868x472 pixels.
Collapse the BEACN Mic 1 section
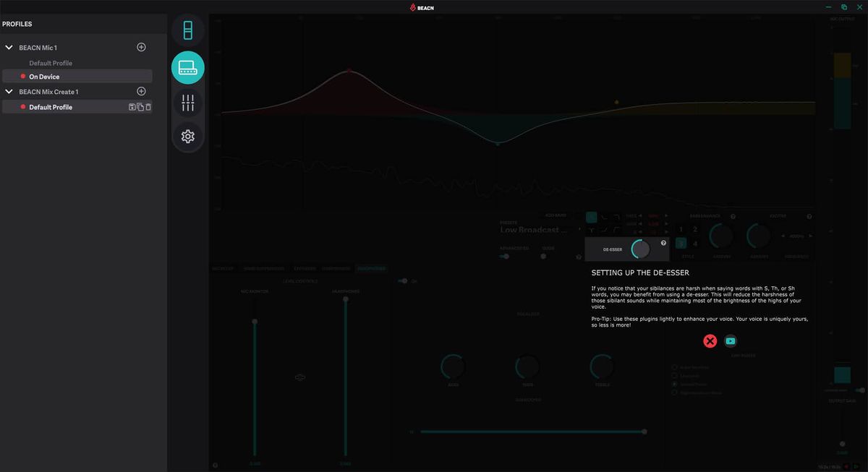9,46
